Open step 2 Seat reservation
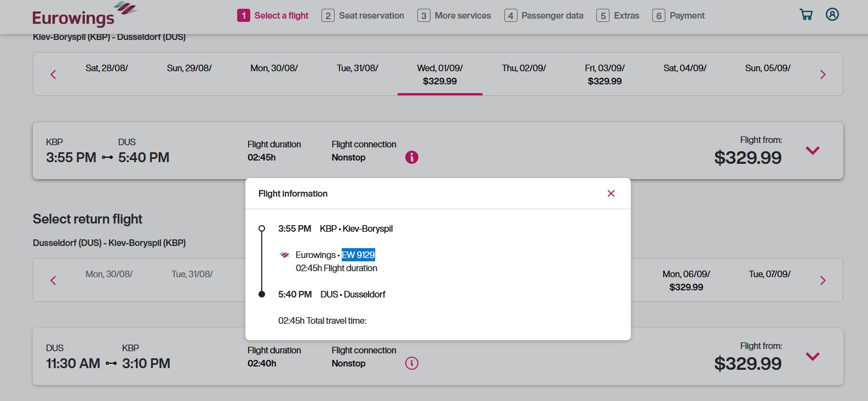Screen dimensions: 868x401 point(363,16)
